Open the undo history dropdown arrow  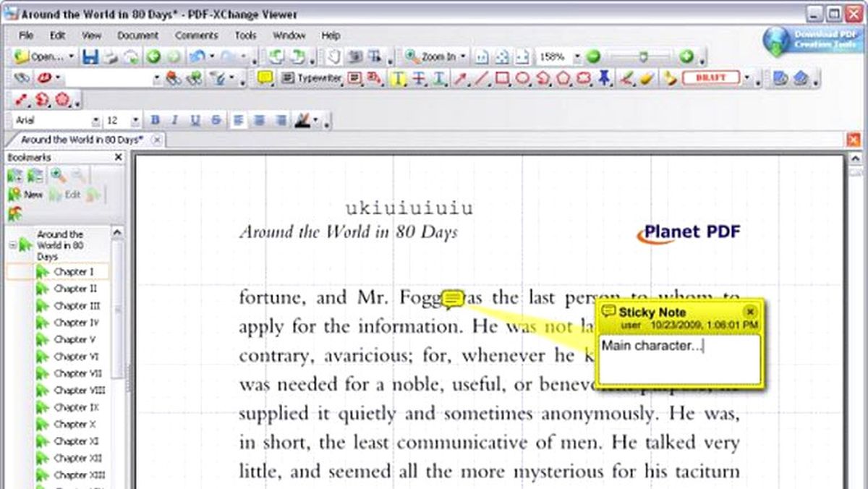pyautogui.click(x=211, y=56)
